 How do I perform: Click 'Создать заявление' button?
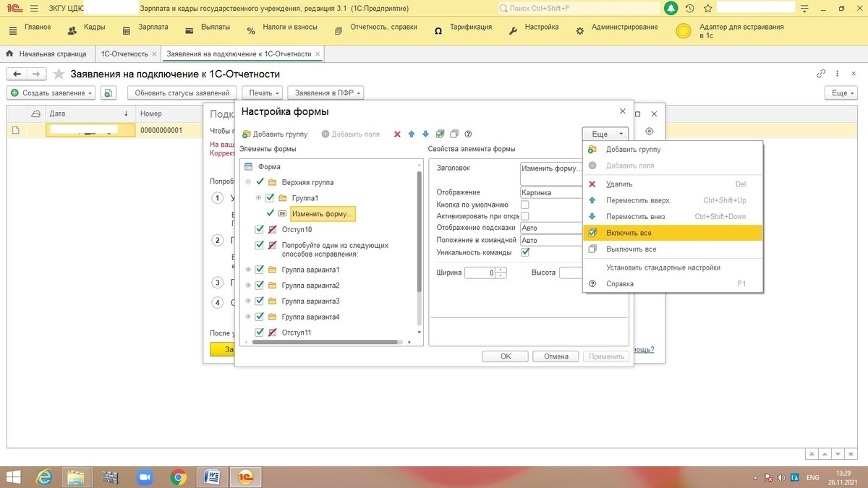pos(51,93)
